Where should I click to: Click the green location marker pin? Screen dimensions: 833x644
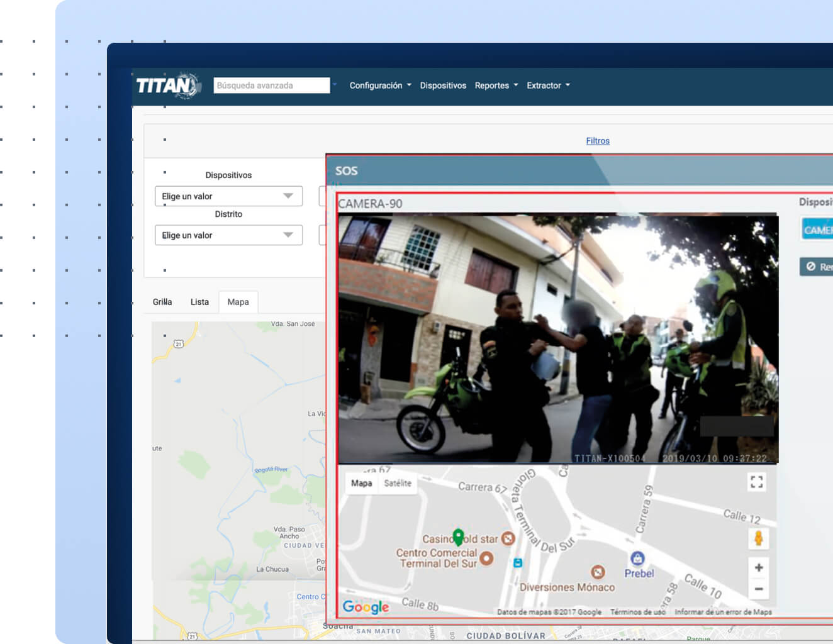coord(458,536)
